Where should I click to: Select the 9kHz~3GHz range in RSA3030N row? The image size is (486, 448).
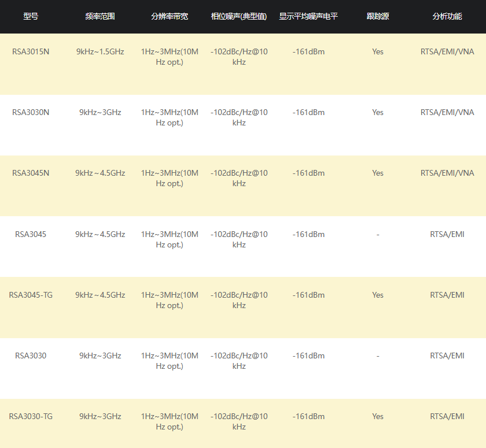pyautogui.click(x=100, y=112)
